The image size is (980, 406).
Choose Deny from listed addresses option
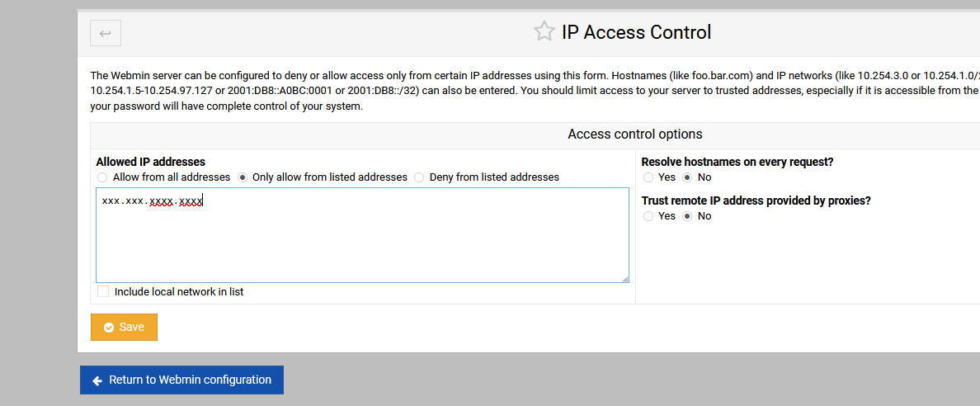click(x=419, y=177)
